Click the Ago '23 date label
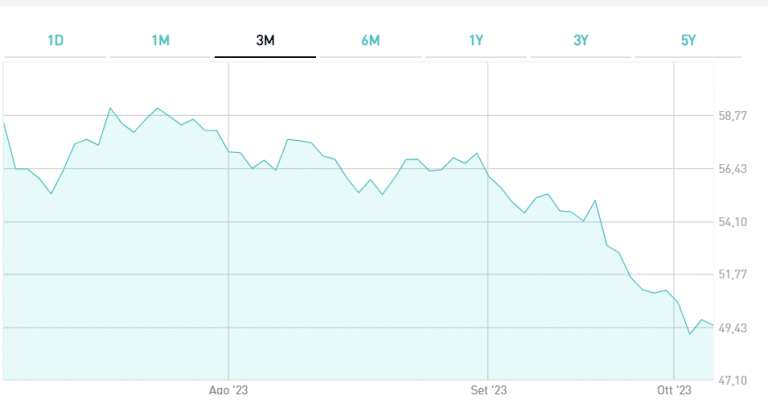768x408 pixels. pos(229,390)
